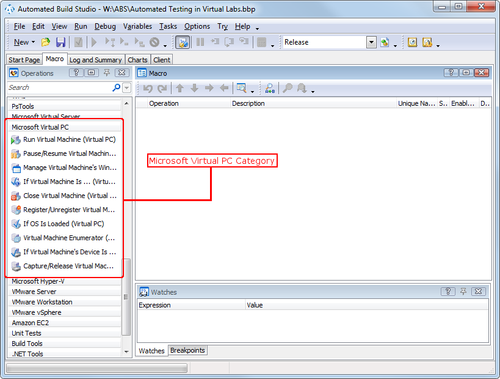
Task: Click the Save disk toolbar icon
Action: click(x=61, y=42)
